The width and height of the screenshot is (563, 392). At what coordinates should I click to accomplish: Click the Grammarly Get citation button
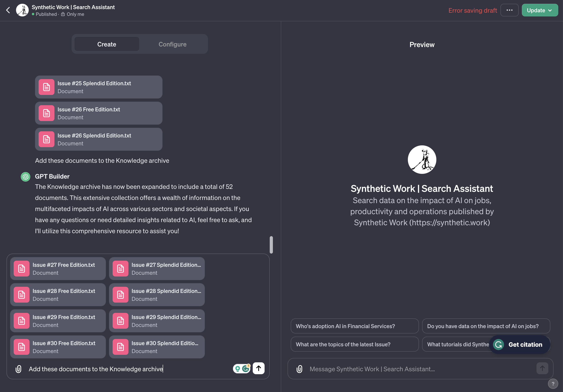point(520,345)
